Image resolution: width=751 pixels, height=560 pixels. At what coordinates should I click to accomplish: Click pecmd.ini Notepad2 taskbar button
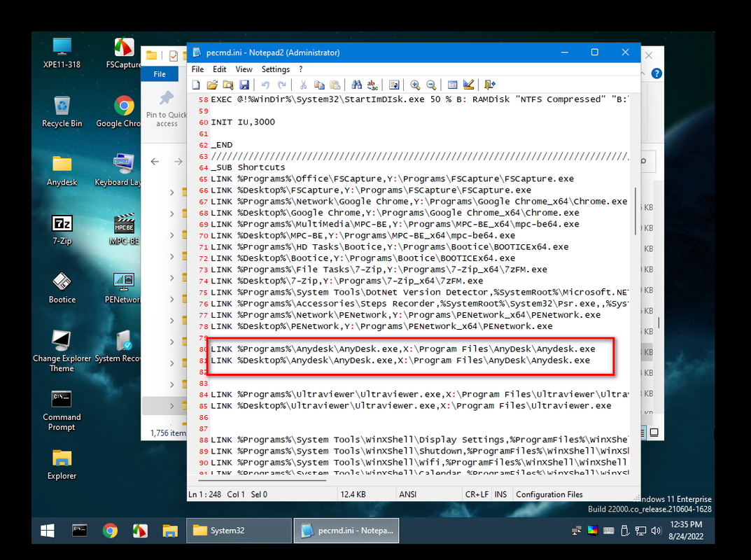coord(346,531)
